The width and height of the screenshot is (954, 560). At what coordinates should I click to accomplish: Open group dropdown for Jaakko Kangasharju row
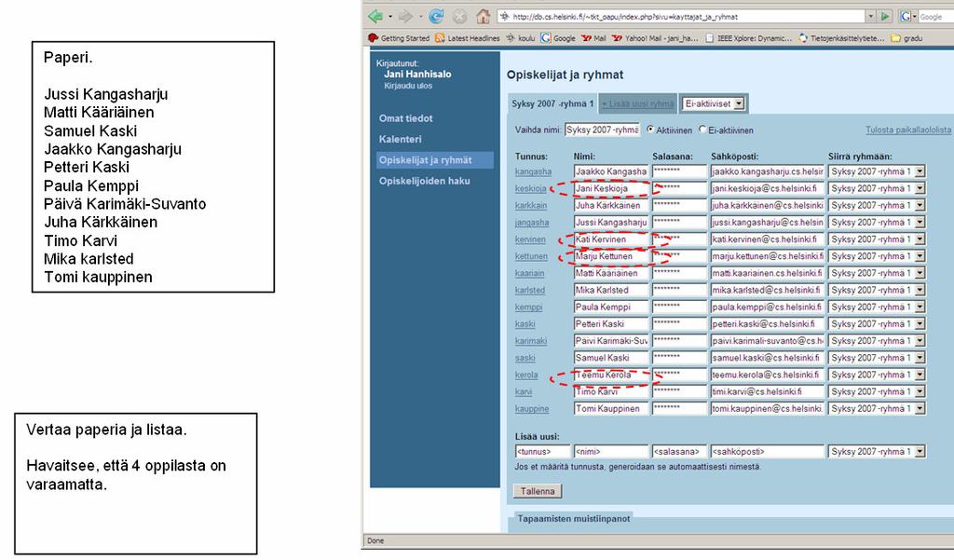(920, 171)
